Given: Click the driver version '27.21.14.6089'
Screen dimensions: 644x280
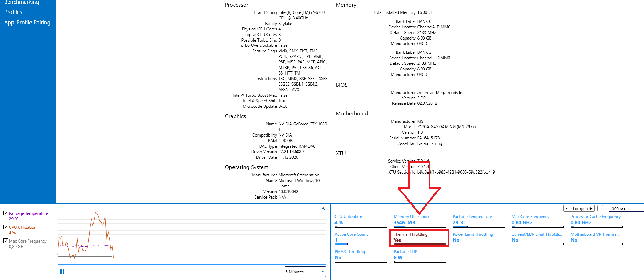Looking at the screenshot, I should (291, 152).
